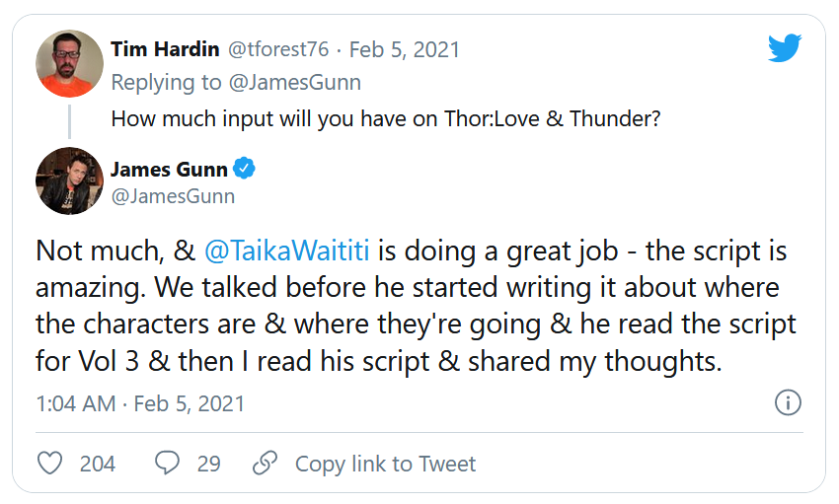Click Copy link to Tweet
Screen dimensions: 839x504
click(x=385, y=464)
